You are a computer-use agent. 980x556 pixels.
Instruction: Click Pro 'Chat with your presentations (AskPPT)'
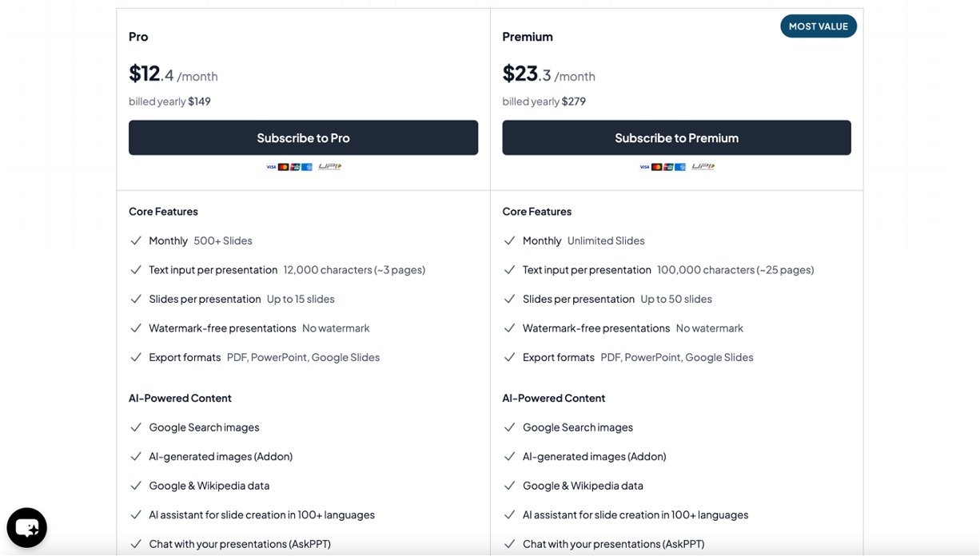[x=239, y=544]
